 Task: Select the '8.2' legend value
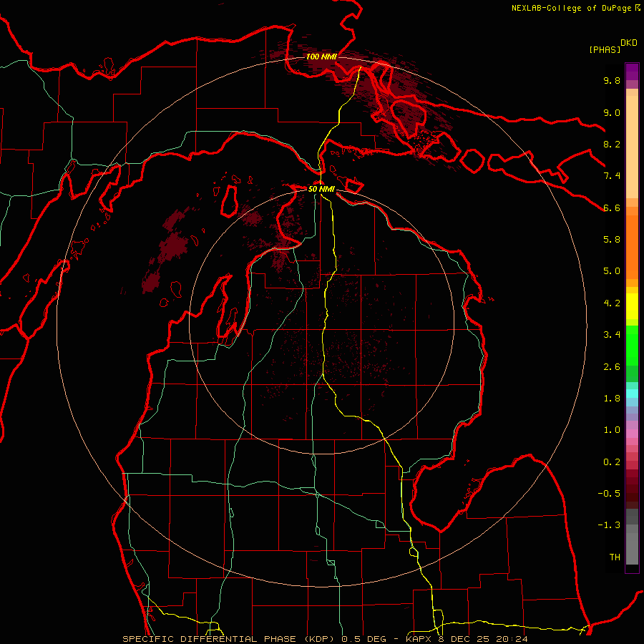point(612,144)
